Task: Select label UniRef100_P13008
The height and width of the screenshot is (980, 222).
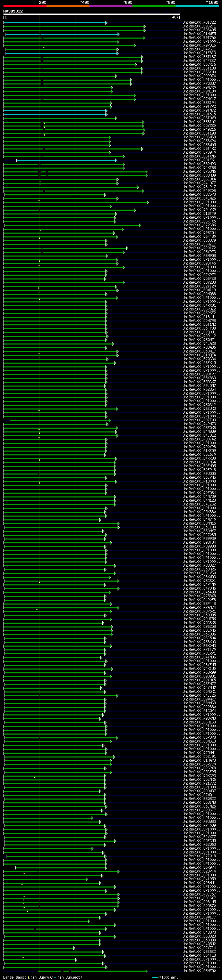Action: [x=199, y=481]
